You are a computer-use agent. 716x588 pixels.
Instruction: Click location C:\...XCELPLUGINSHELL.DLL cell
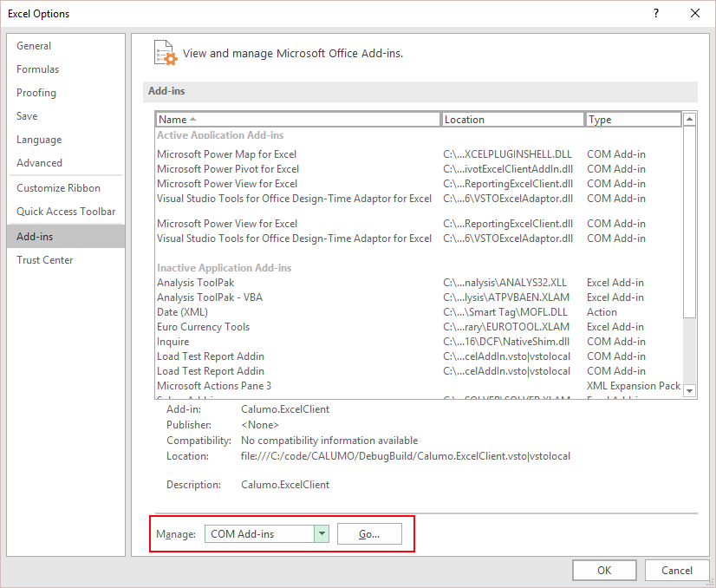(507, 154)
